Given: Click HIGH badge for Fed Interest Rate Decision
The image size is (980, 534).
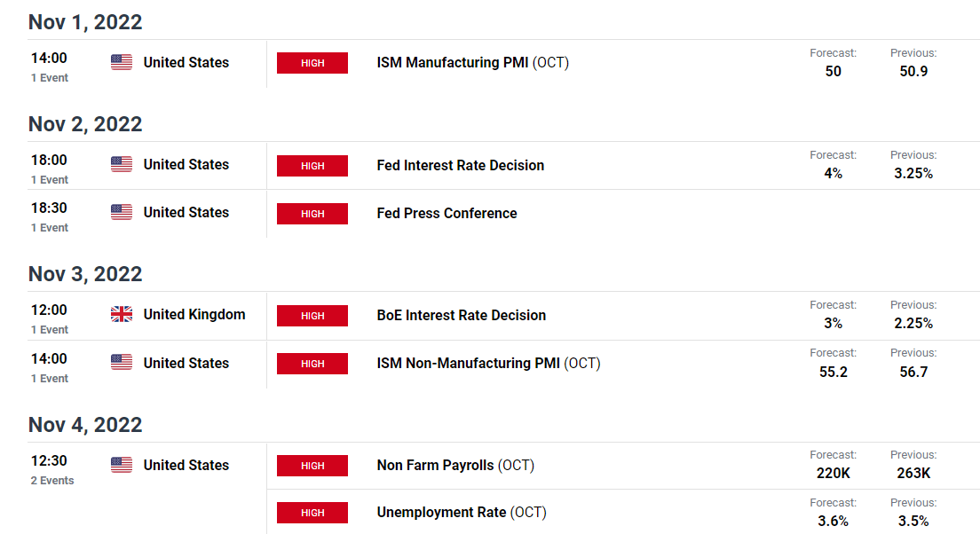Looking at the screenshot, I should pos(312,166).
